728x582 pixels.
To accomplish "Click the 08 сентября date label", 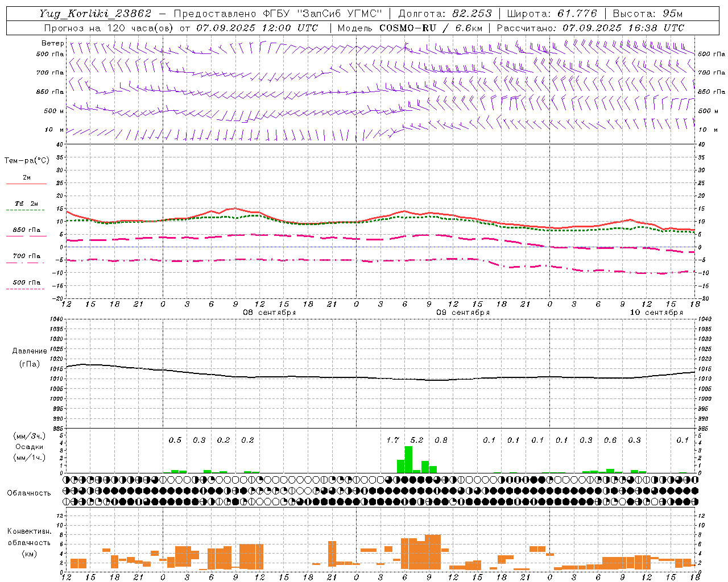I will click(x=270, y=313).
